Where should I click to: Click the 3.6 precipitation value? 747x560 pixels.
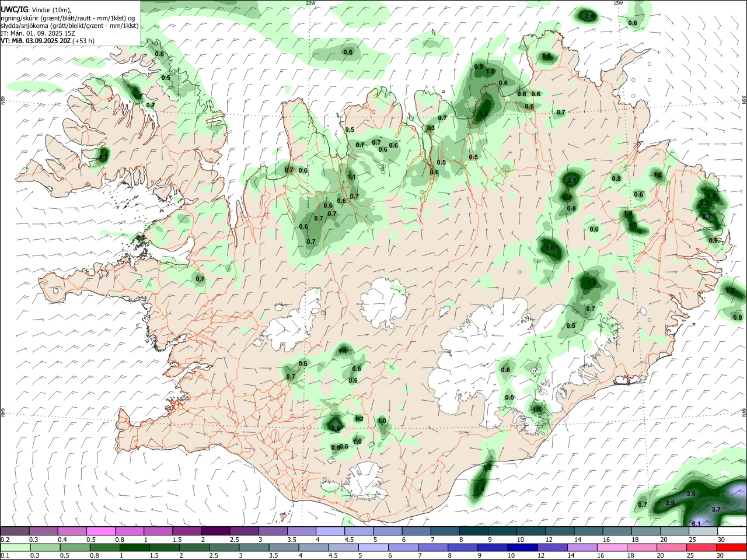tap(691, 494)
